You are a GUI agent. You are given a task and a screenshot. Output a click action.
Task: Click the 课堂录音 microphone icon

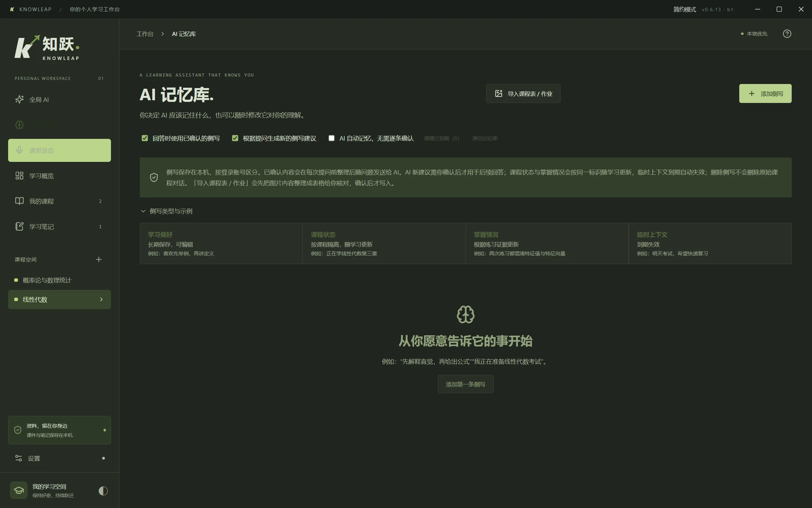click(x=19, y=150)
